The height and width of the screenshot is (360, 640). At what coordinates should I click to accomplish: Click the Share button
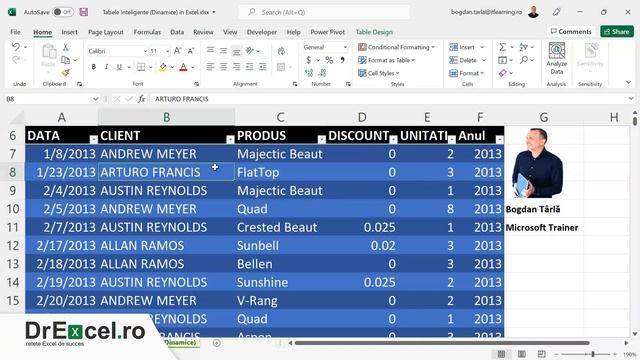click(x=617, y=31)
